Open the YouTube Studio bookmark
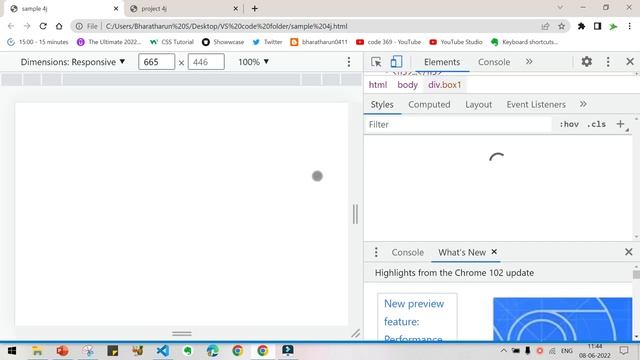The image size is (640, 360). coord(456,42)
